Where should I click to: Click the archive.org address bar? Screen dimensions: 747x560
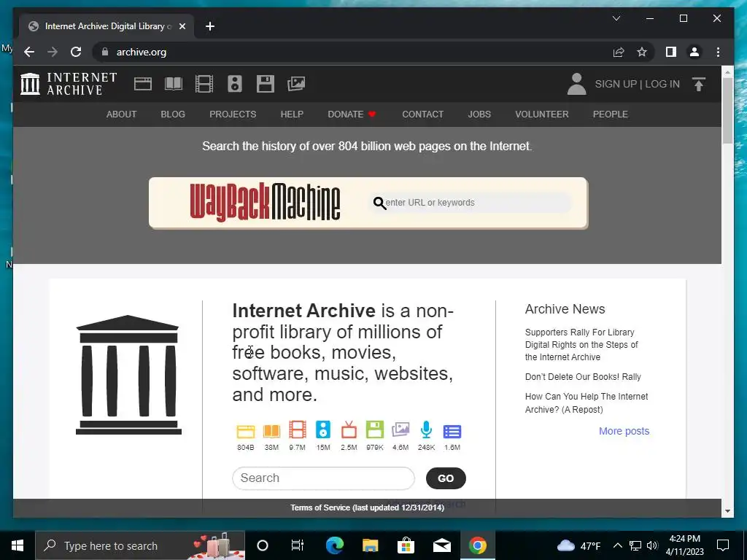[x=352, y=52]
